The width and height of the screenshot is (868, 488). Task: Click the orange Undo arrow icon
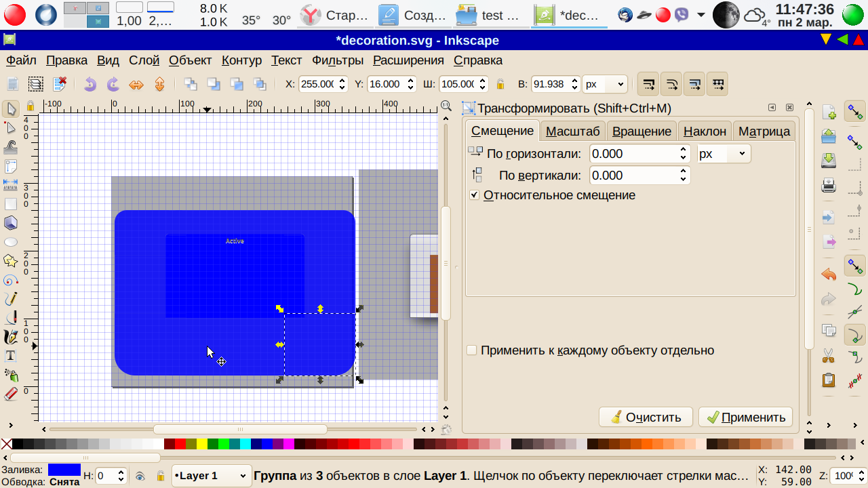point(829,274)
